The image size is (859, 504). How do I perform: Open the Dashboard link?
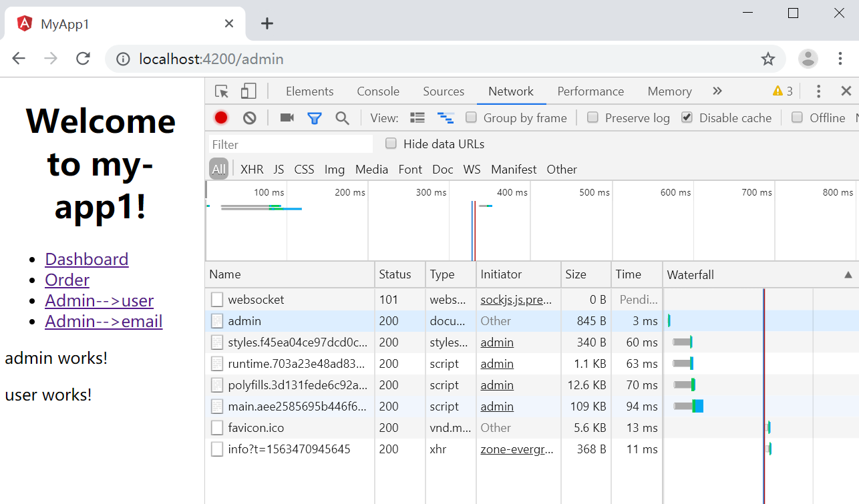point(87,259)
